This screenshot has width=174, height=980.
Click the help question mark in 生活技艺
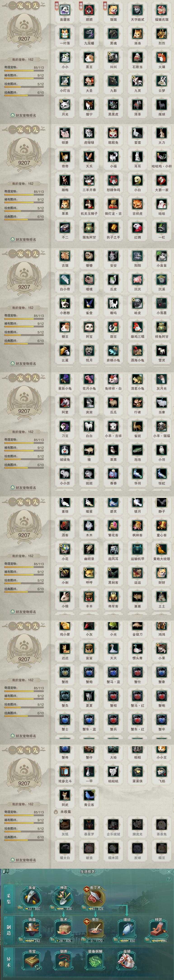coord(169,880)
